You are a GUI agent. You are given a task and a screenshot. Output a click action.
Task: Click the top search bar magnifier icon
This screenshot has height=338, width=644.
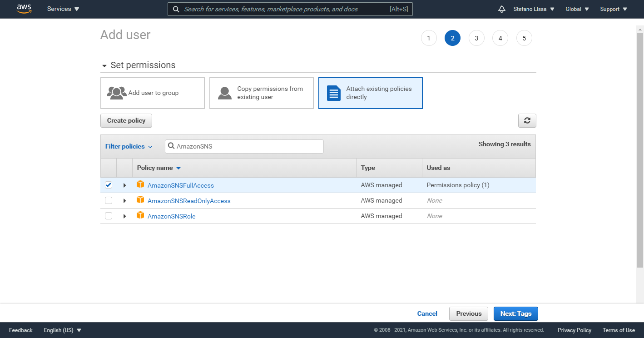tap(175, 9)
